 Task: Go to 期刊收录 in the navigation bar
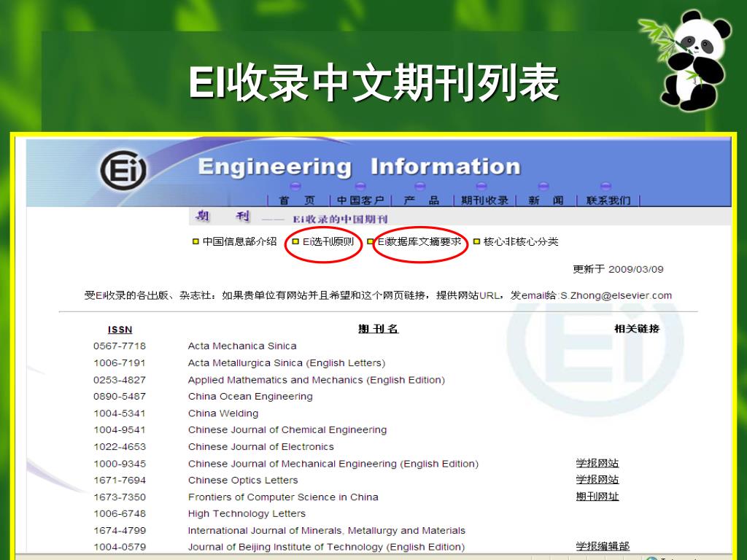pos(484,201)
